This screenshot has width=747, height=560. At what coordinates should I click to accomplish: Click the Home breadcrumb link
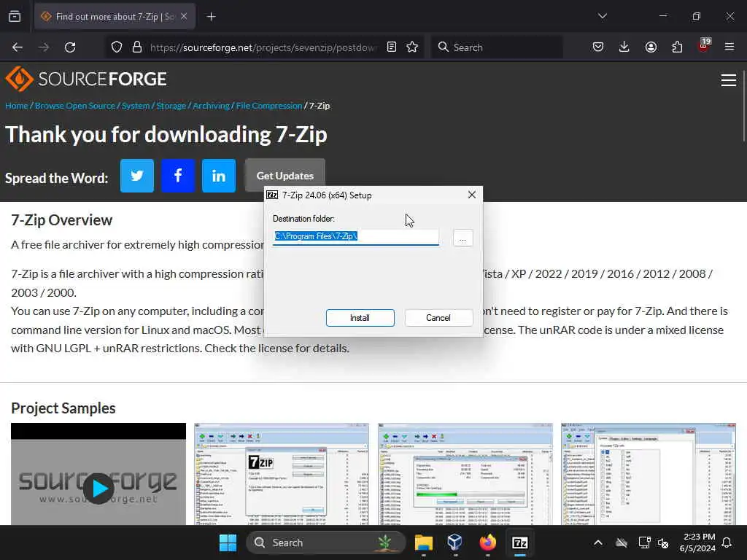point(17,106)
